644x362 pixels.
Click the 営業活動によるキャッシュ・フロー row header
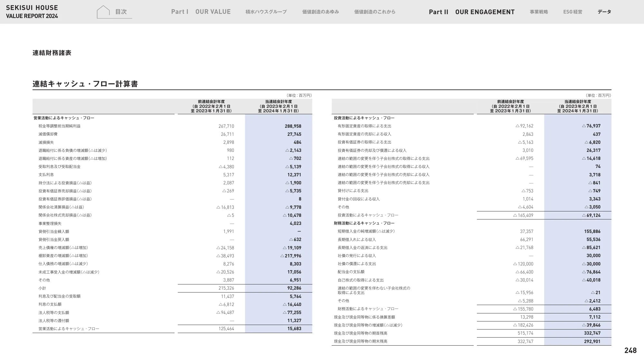point(64,118)
